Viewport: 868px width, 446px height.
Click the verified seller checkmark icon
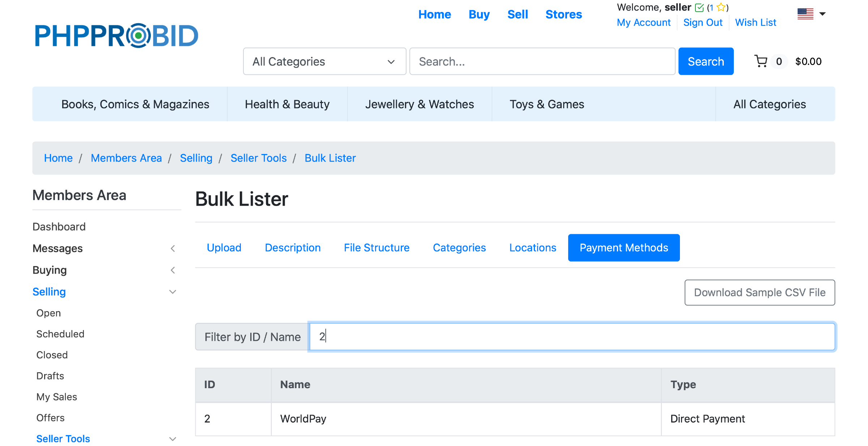click(699, 8)
